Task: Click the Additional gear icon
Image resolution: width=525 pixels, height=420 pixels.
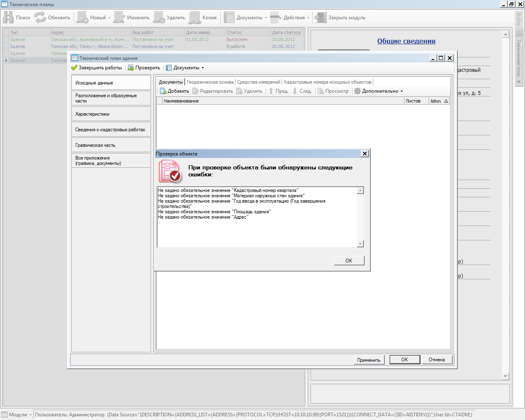Action: (x=357, y=91)
